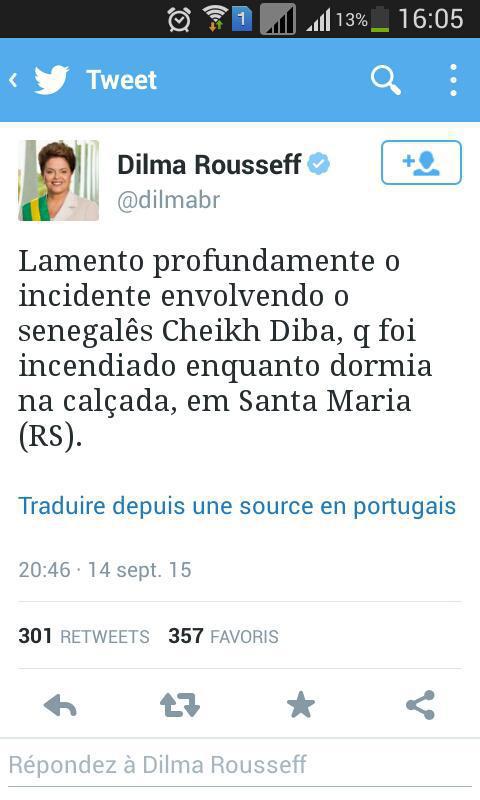Tap the tweet timestamp 20:46 14 sept. 15
Viewport: 480px width, 800px height.
[105, 570]
